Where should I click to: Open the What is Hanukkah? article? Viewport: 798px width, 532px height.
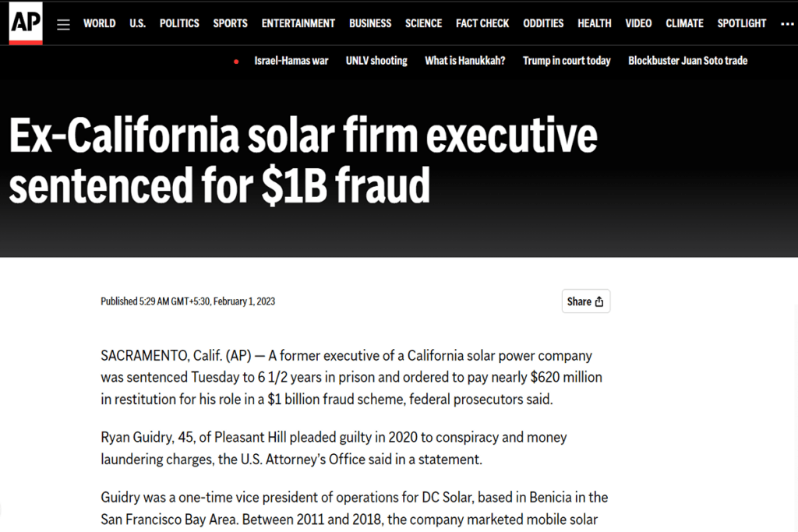tap(465, 61)
